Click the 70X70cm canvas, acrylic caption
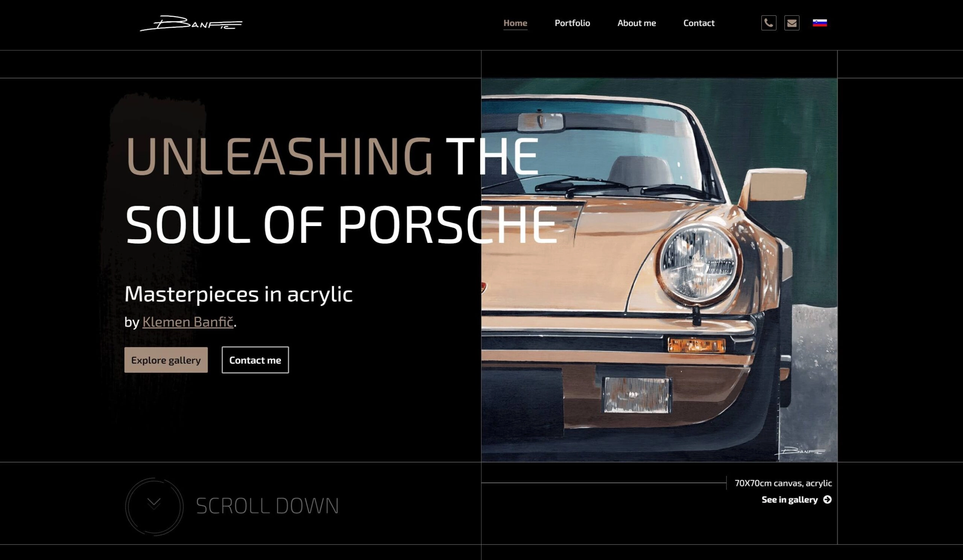Screen dimensions: 963x560 783,483
